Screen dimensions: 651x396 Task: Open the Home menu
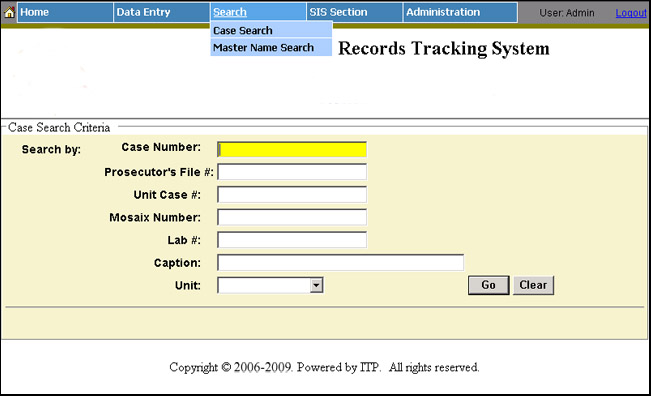65,12
